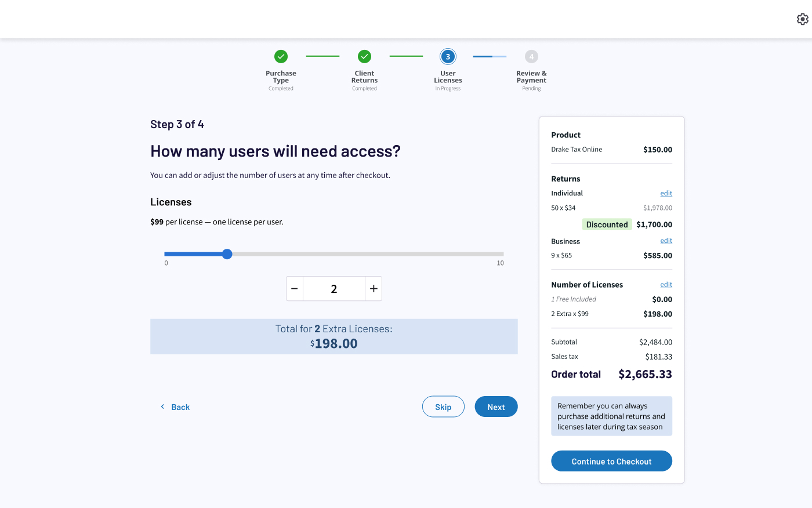
Task: Click the $150.00 product price
Action: point(658,150)
